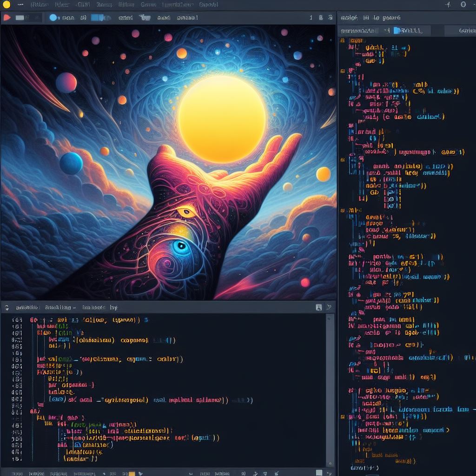This screenshot has height=476, width=476.
Task: Collapse the first orange fold marker in the right code panel
Action: (x=343, y=40)
